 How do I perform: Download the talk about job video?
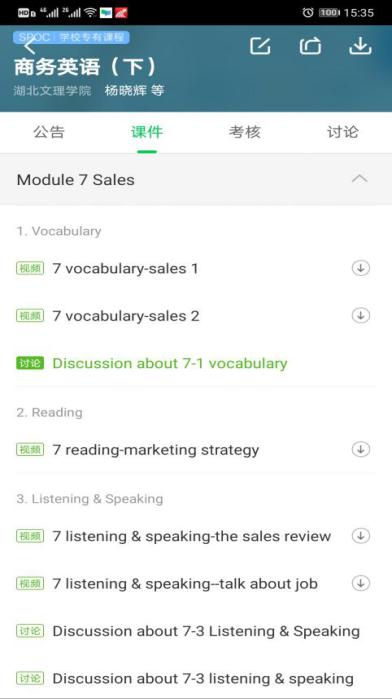click(x=361, y=583)
